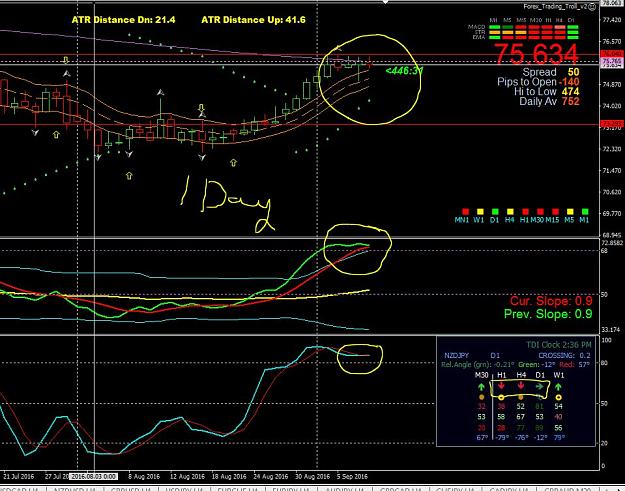Click the yellow M5 timeframe square
This screenshot has height=491, width=625.
[x=570, y=212]
